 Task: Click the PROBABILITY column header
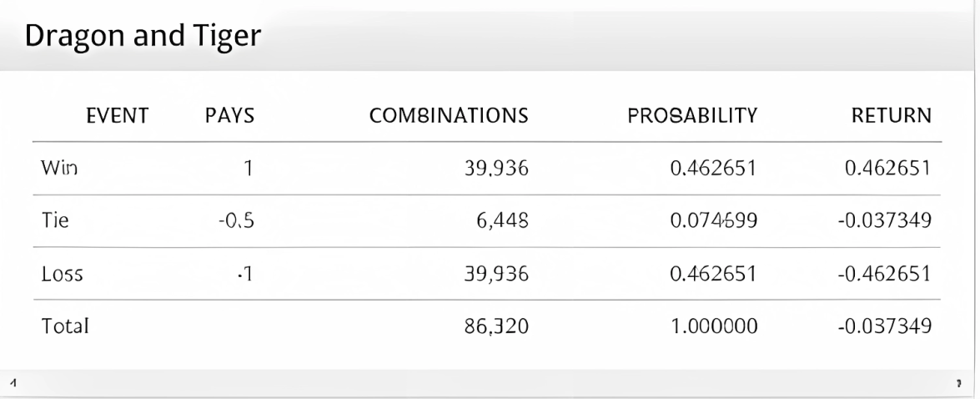[692, 118]
